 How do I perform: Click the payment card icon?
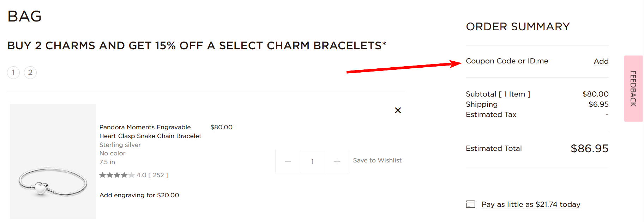coord(470,204)
